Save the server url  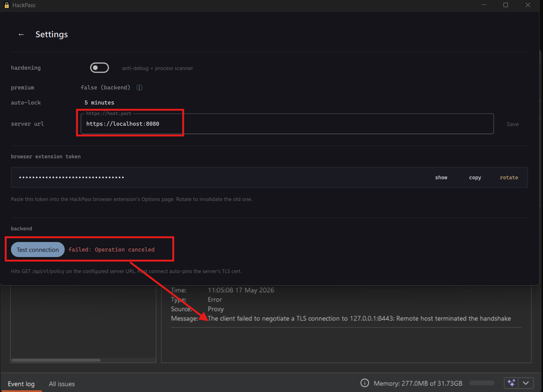(512, 124)
